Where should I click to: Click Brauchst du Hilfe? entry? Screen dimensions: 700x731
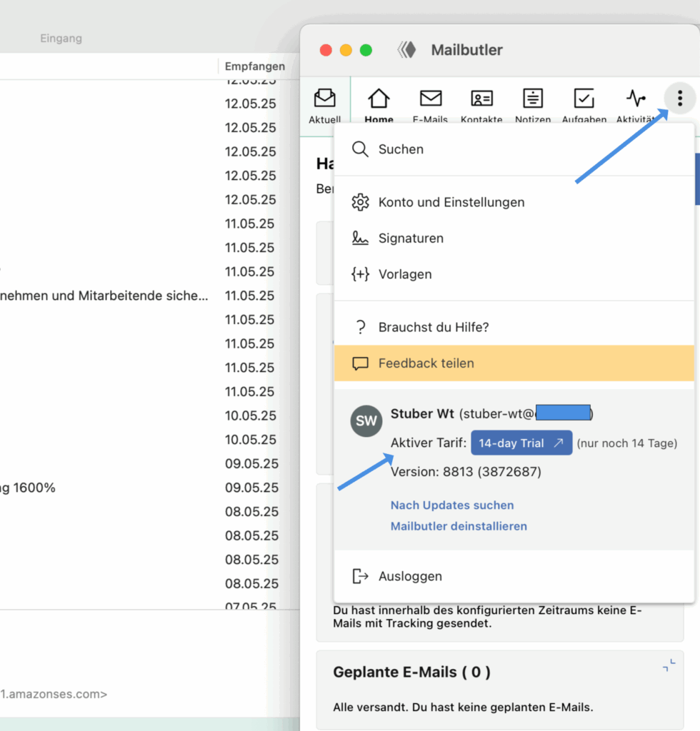[x=514, y=327]
